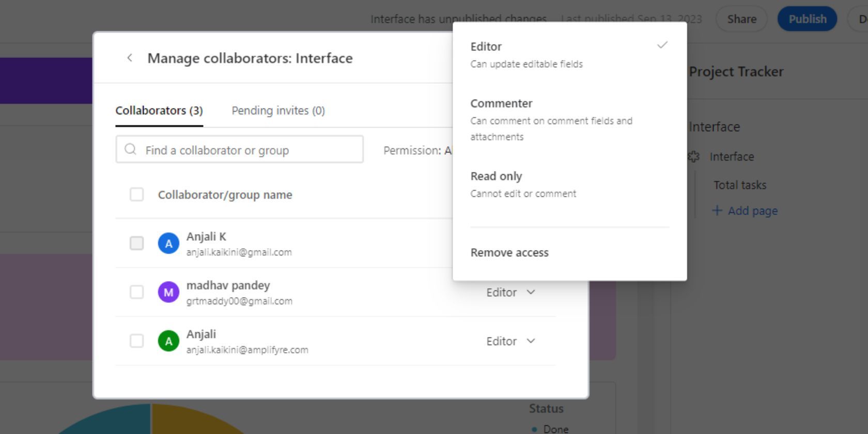This screenshot has width=868, height=434.
Task: Click the search magnifier icon
Action: coord(131,150)
